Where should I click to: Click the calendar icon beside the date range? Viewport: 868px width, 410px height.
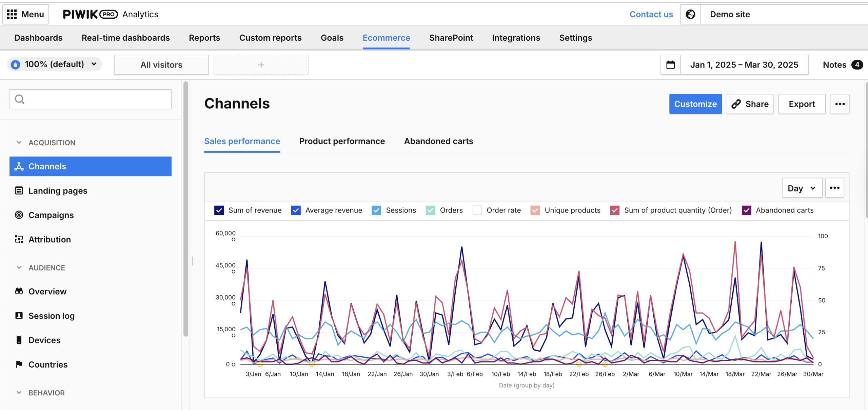[670, 64]
